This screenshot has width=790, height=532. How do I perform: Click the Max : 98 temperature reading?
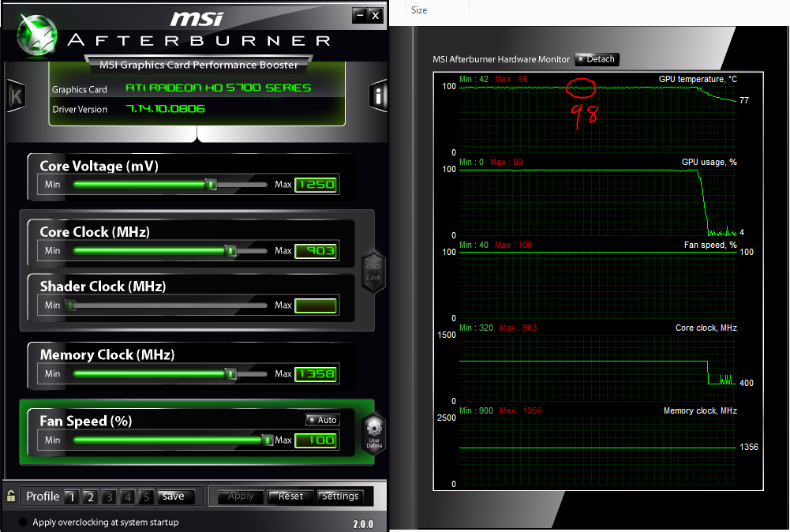[511, 79]
